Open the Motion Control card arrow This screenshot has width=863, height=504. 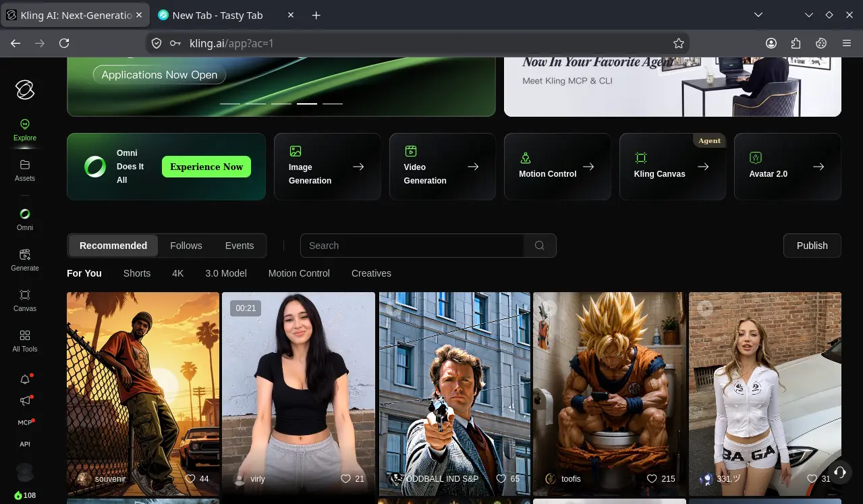click(588, 167)
